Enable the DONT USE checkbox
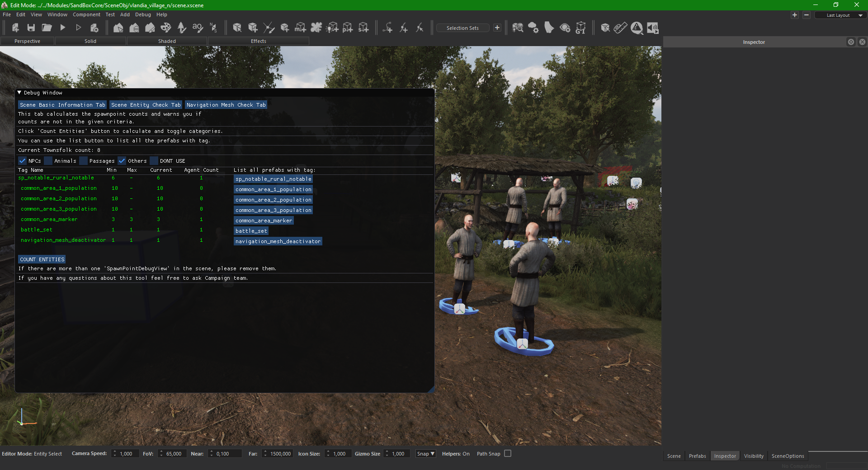 pyautogui.click(x=154, y=161)
